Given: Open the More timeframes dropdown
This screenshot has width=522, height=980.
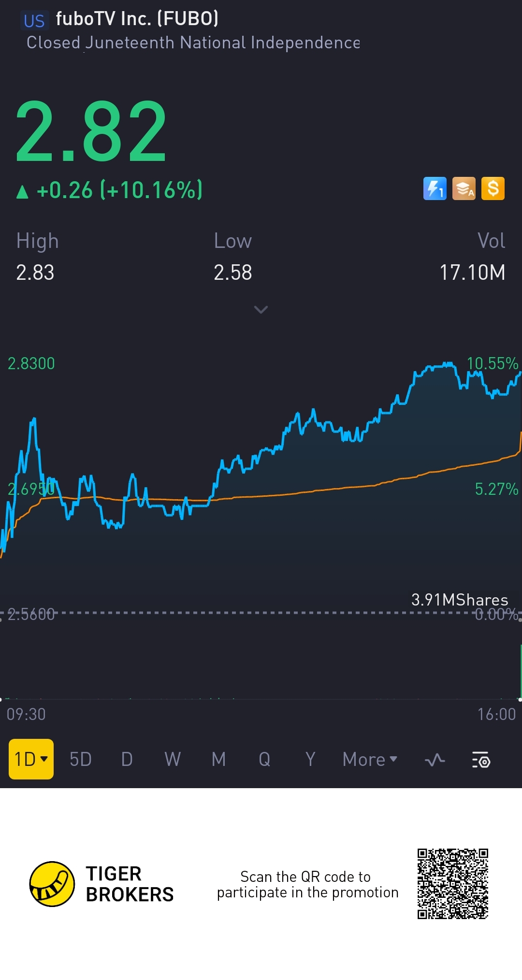Looking at the screenshot, I should pos(370,759).
